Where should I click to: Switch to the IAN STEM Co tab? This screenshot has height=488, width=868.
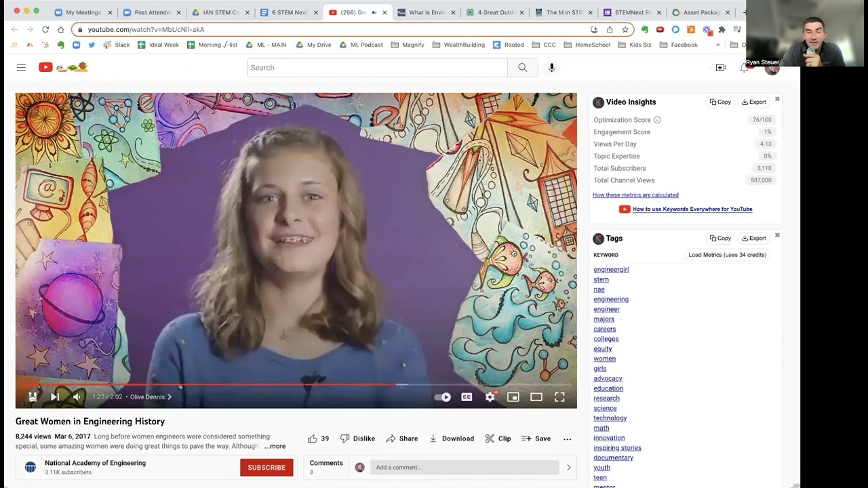coord(220,12)
